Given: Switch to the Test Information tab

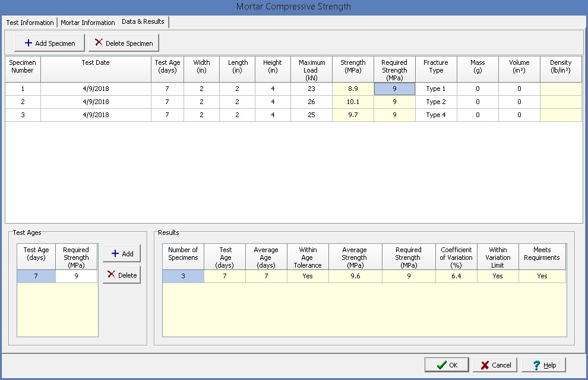Looking at the screenshot, I should pos(30,23).
